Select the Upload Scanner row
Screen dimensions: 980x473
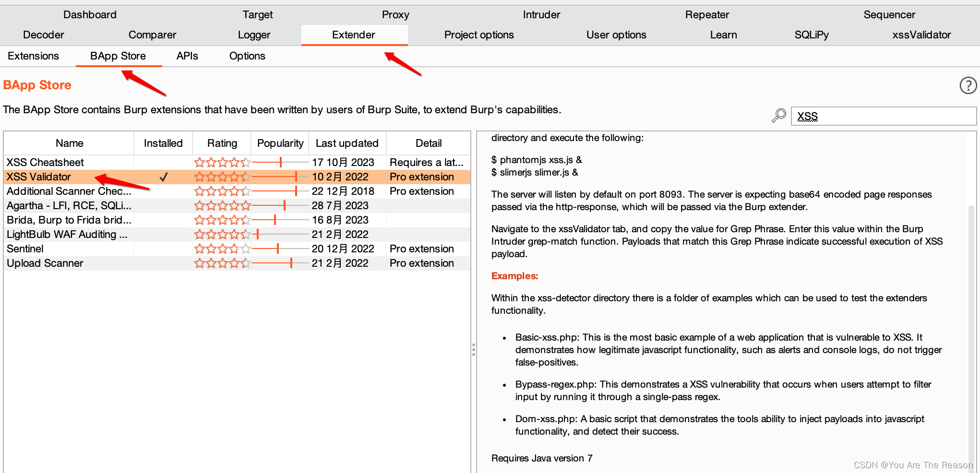237,263
